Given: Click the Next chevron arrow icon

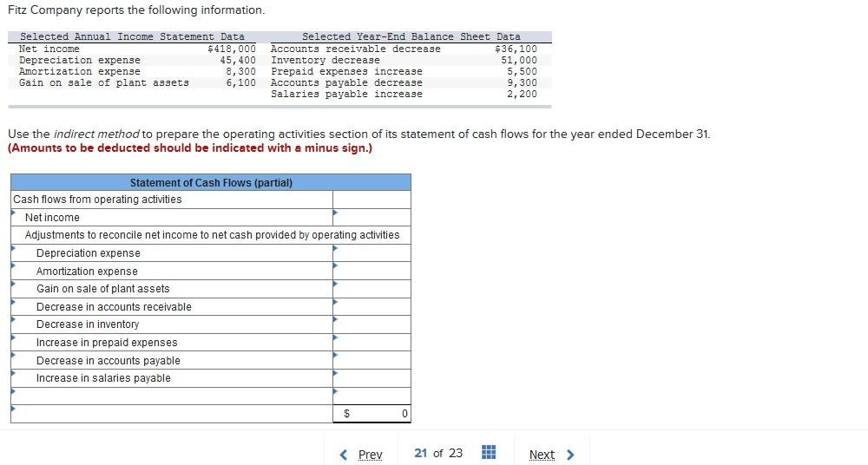Looking at the screenshot, I should click(571, 455).
